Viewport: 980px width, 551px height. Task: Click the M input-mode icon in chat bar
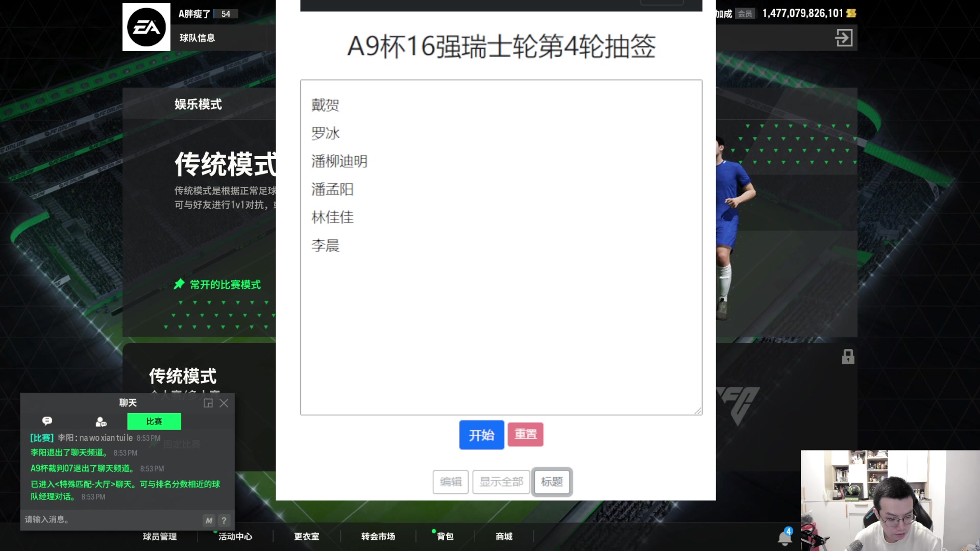click(208, 520)
